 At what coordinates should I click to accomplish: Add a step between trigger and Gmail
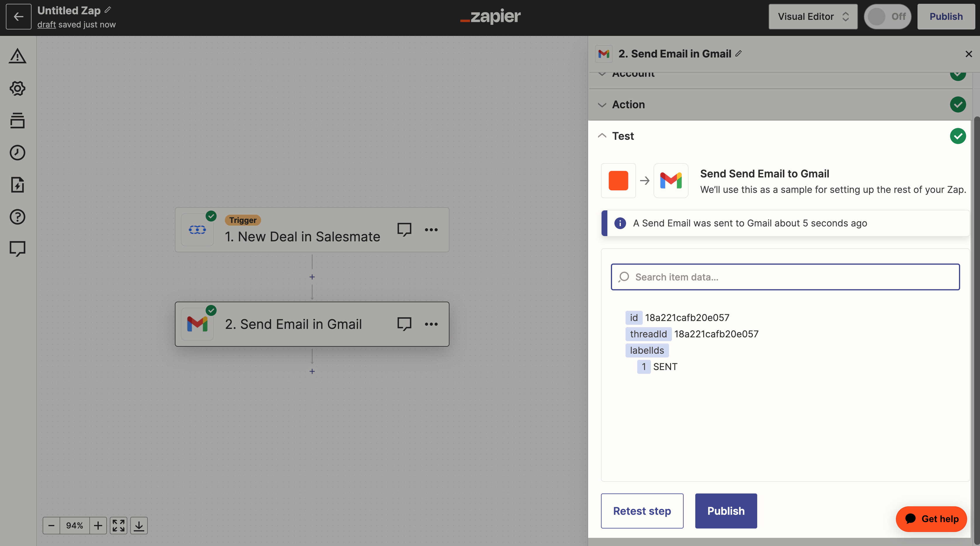[312, 277]
